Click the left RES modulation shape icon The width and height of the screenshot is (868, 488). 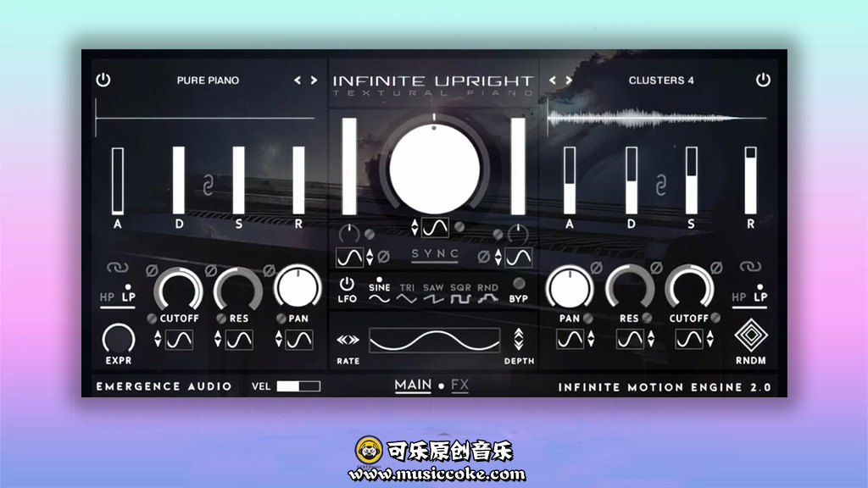click(x=239, y=340)
